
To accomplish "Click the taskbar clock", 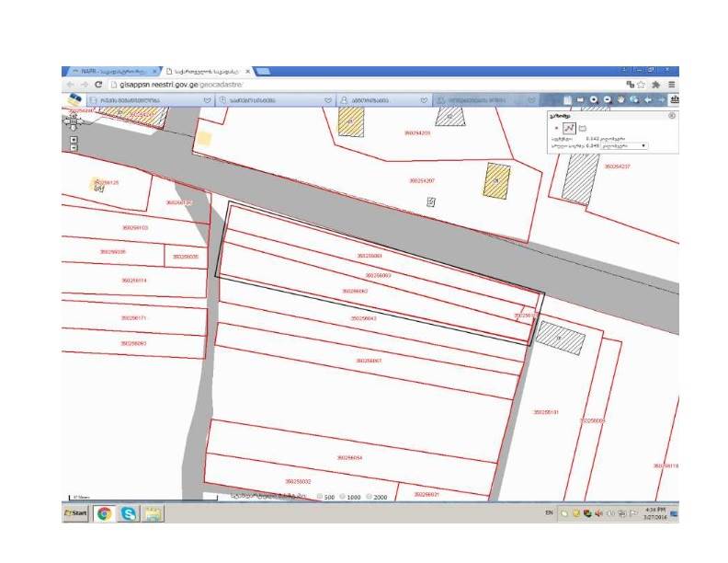I will point(655,513).
